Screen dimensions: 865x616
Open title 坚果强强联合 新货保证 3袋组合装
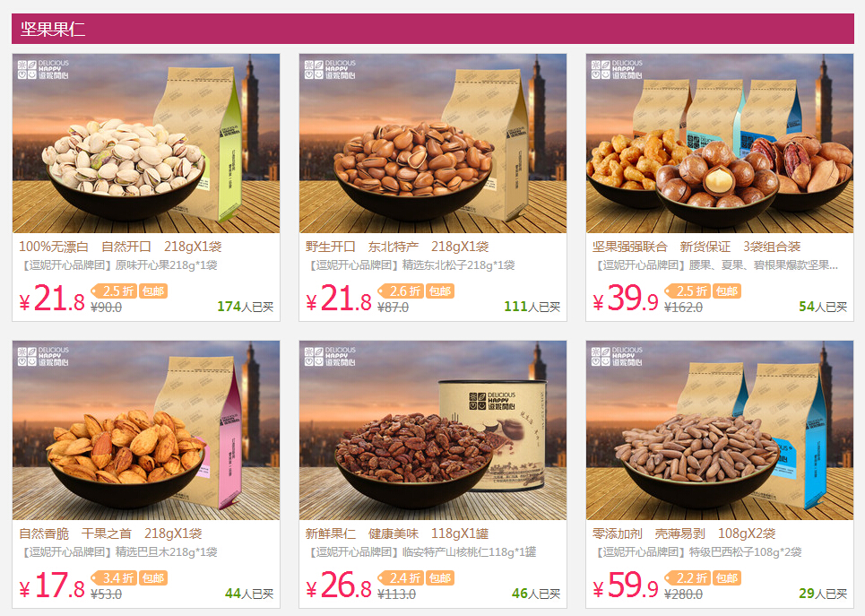696,247
